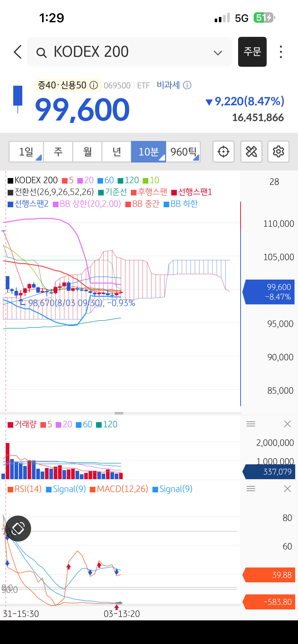Open the 960틱 tick interval dropdown
The width and height of the screenshot is (298, 644).
tap(183, 152)
